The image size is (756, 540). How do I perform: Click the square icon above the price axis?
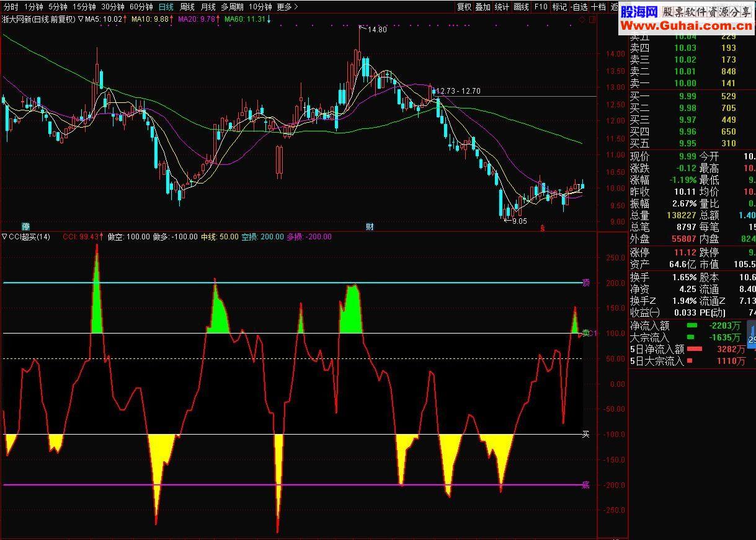(x=592, y=19)
